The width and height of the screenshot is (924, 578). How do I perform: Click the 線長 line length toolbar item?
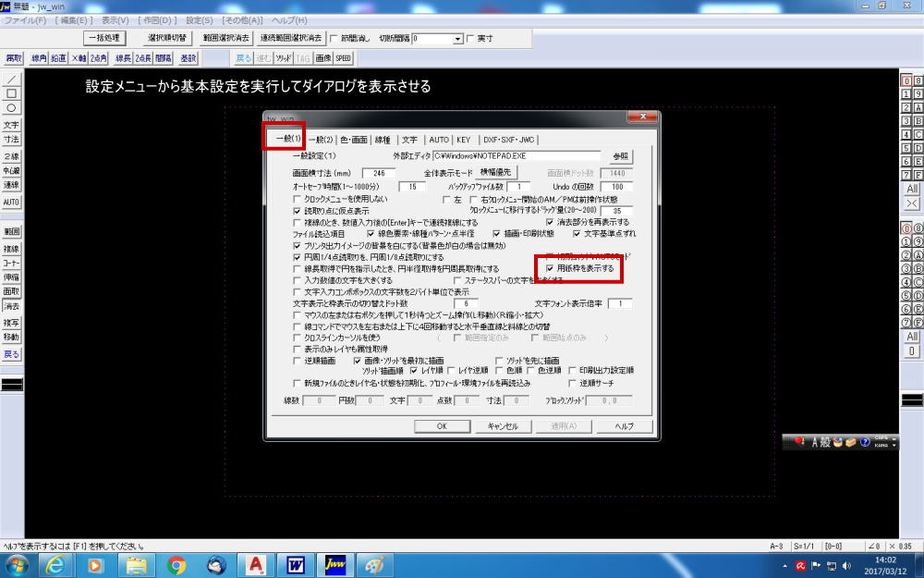[x=123, y=57]
